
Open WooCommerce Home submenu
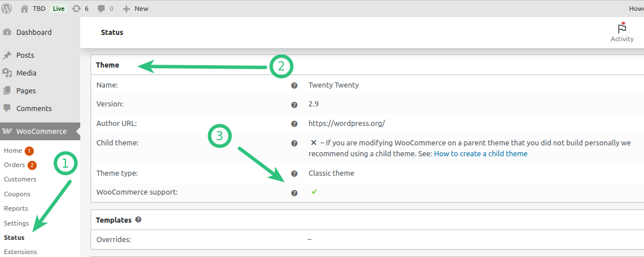tap(13, 151)
